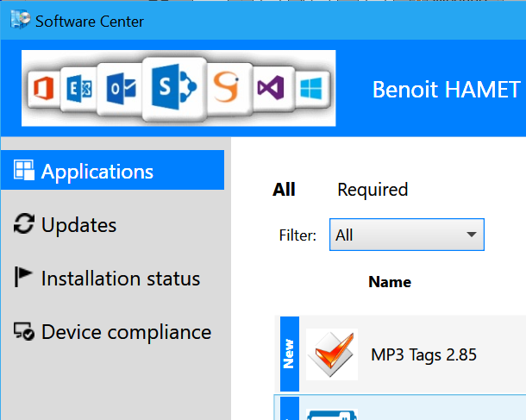Viewport: 526px width, 420px height.
Task: Switch to the Required tab
Action: [373, 190]
